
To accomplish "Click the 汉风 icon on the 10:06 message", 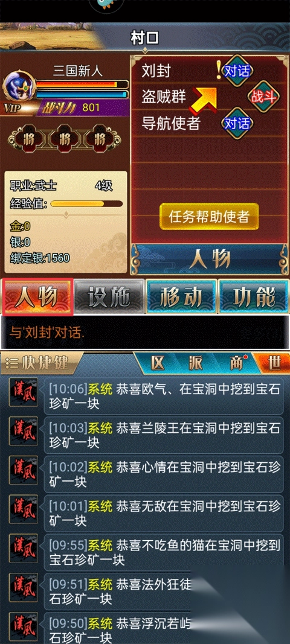I will click(x=24, y=392).
